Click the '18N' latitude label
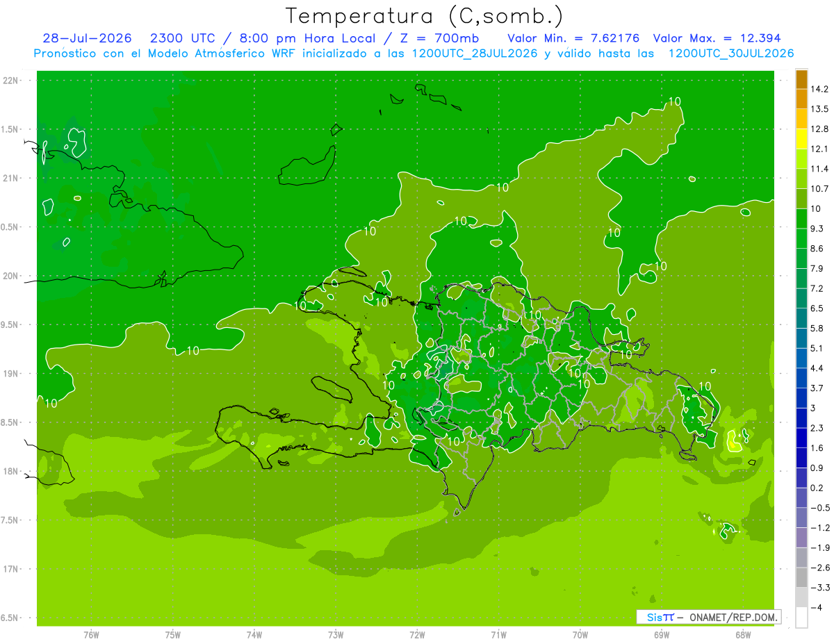This screenshot has height=644, width=834. tap(10, 471)
